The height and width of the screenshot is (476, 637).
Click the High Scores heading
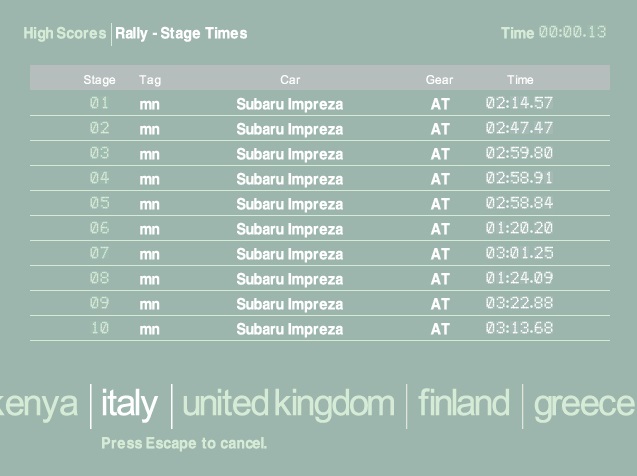[64, 33]
